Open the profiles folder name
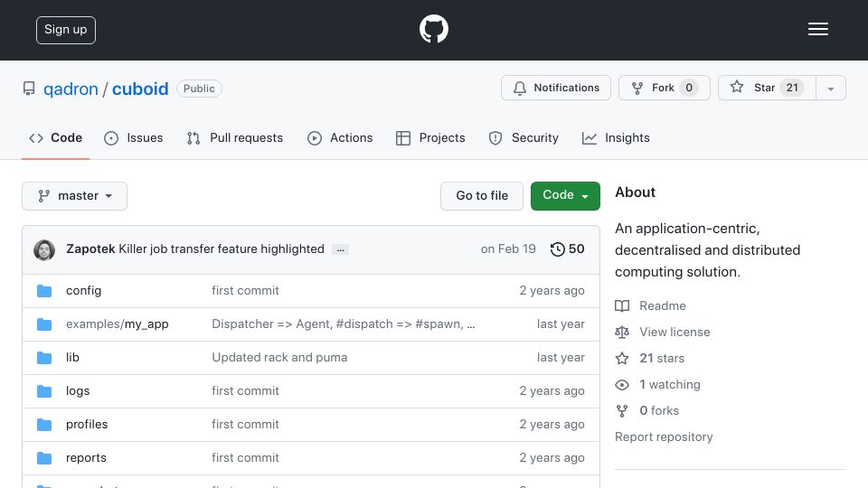Image resolution: width=868 pixels, height=488 pixels. coord(87,425)
